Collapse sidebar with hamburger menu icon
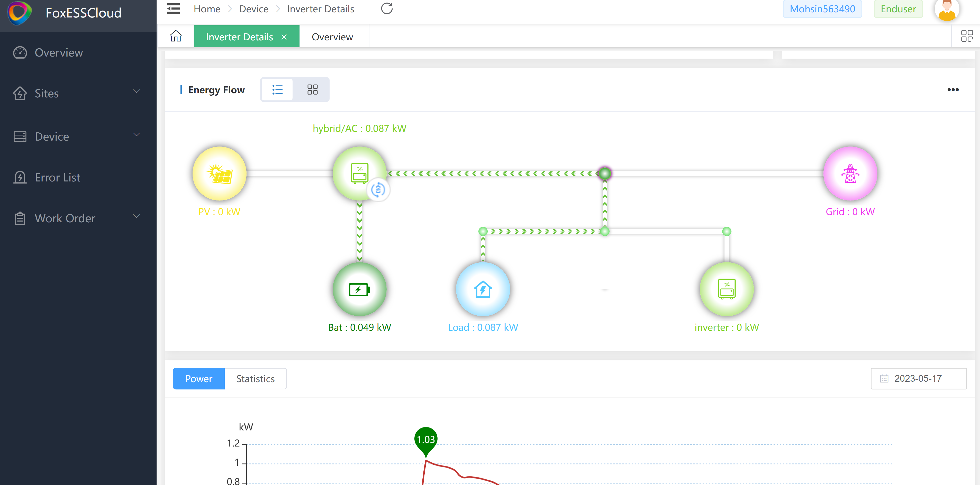The width and height of the screenshot is (980, 485). pos(174,9)
